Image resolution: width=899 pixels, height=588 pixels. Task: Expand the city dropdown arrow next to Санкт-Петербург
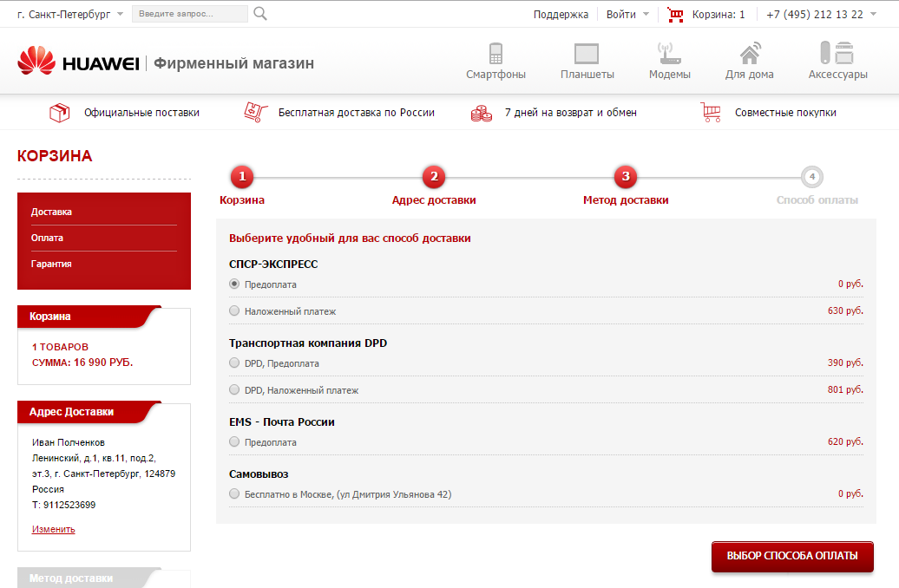[x=120, y=15]
